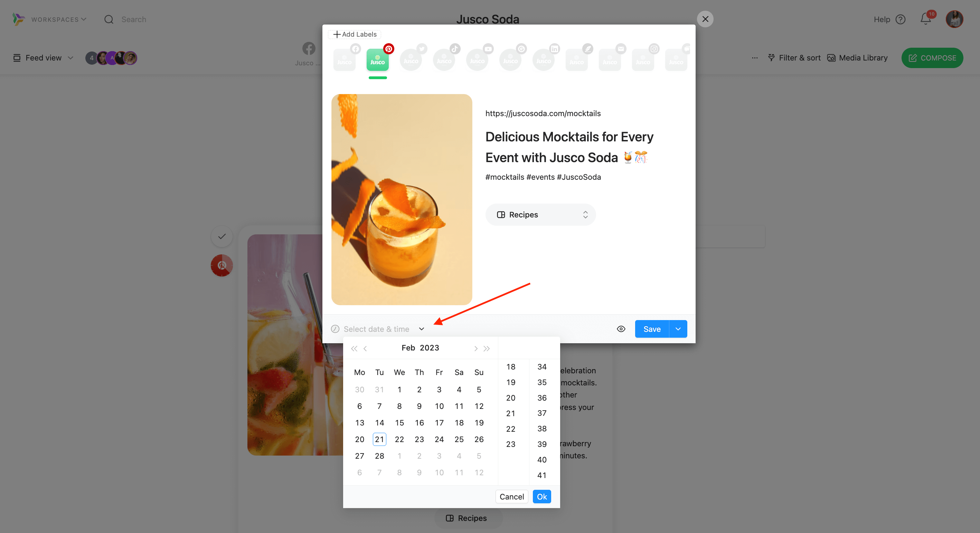The height and width of the screenshot is (533, 980).
Task: Open the Media Library tab
Action: tap(857, 58)
